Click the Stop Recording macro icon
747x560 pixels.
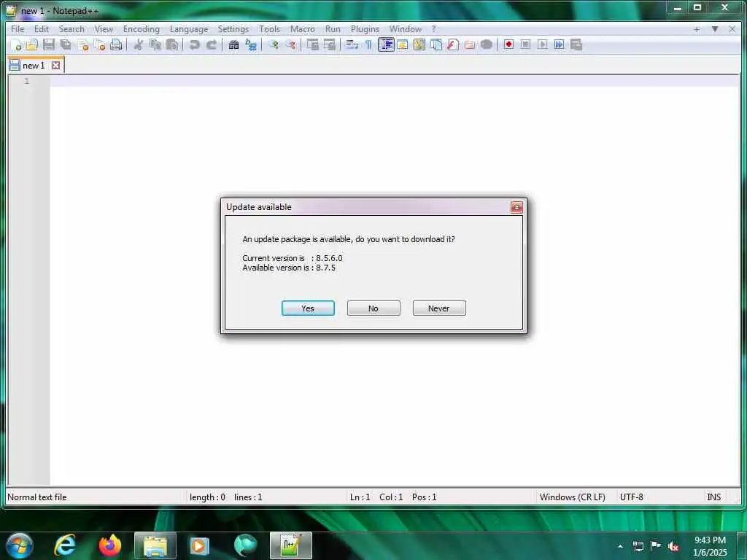coord(525,44)
